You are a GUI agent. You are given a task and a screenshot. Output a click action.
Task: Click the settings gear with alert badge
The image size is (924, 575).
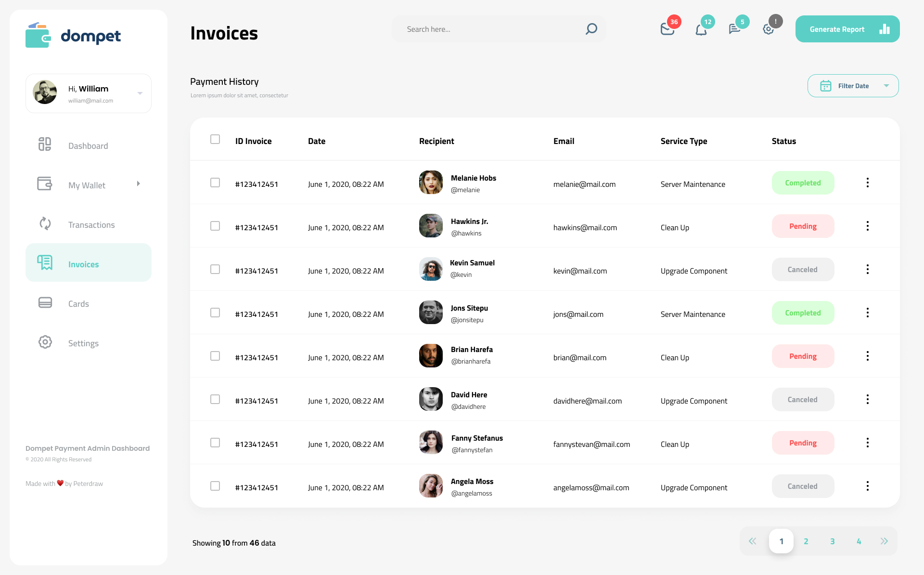click(768, 29)
